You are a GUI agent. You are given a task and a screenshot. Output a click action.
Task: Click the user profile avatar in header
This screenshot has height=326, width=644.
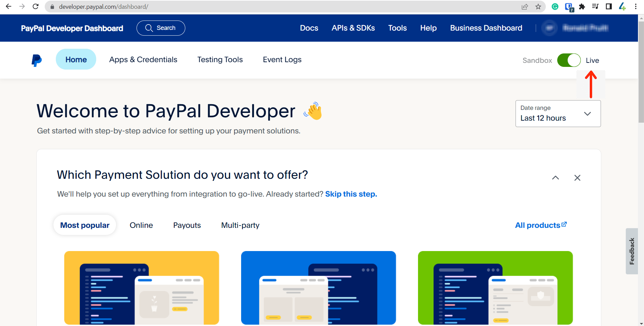pos(550,28)
